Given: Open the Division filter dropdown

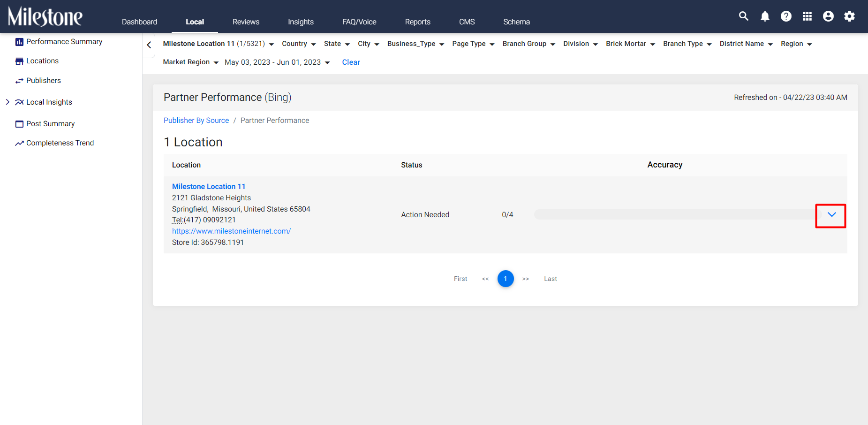Looking at the screenshot, I should 581,44.
